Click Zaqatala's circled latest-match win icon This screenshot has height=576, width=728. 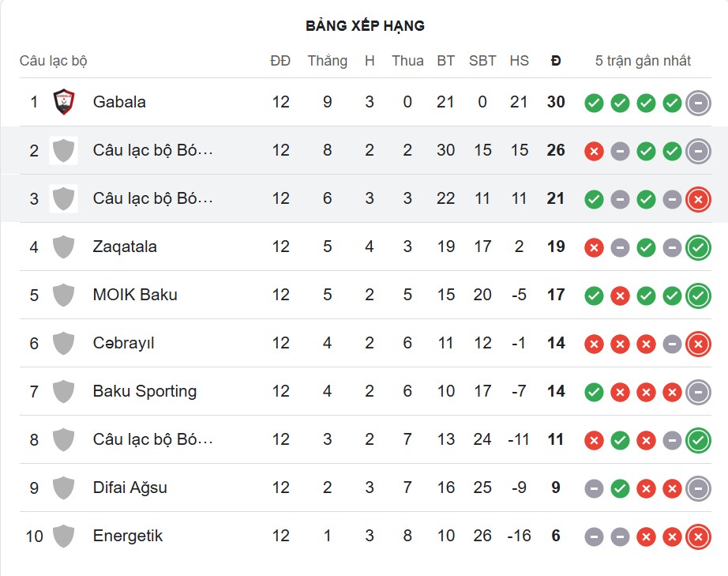point(698,247)
